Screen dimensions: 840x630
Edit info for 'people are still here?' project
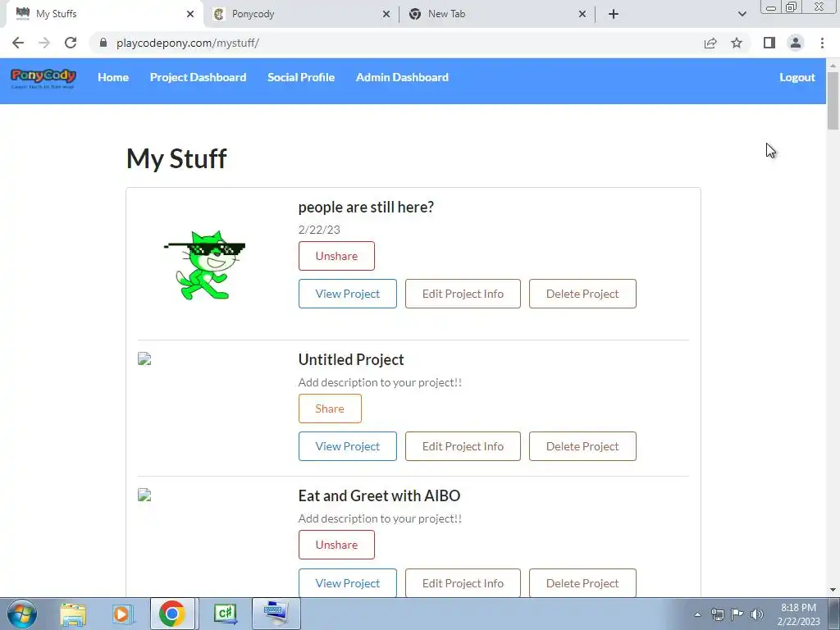pyautogui.click(x=463, y=294)
